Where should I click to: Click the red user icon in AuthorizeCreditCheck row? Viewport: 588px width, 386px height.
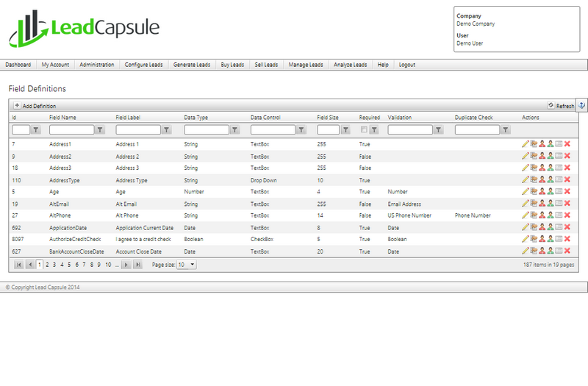click(x=542, y=239)
